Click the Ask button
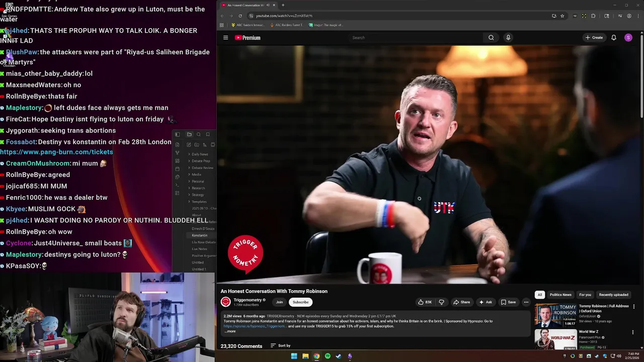 [x=486, y=302]
